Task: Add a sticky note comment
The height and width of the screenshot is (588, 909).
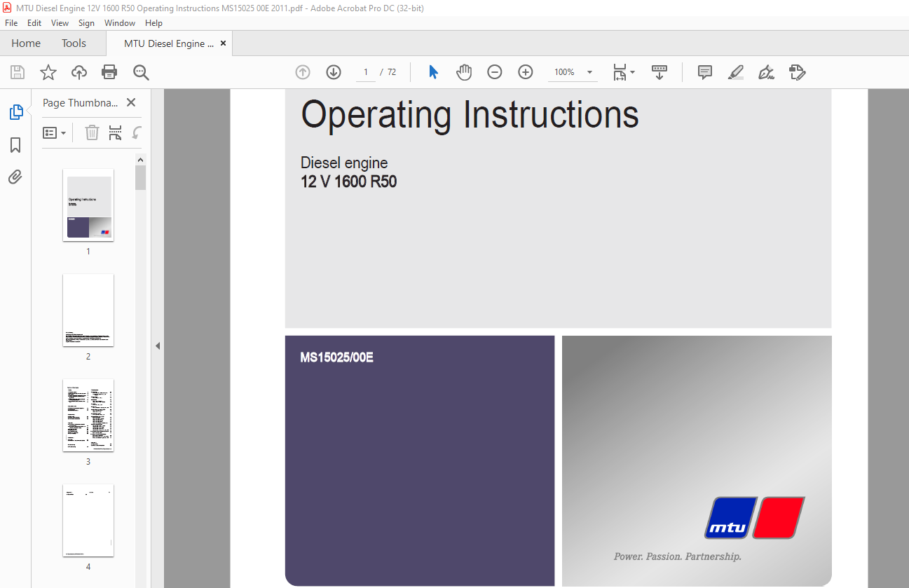Action: pyautogui.click(x=705, y=72)
